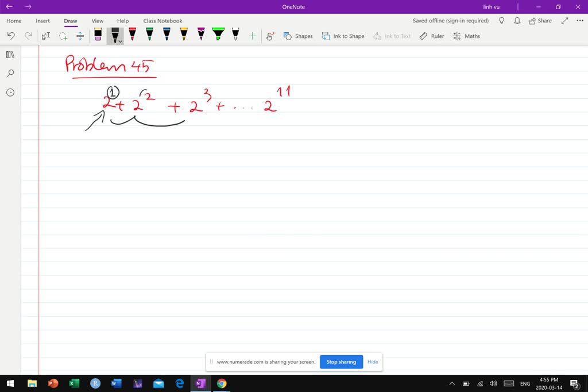Switch to the Class Notebook tab
588x392 pixels.
point(163,21)
